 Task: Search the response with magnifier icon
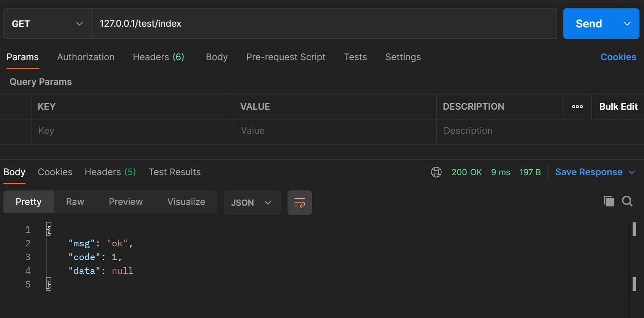coord(627,201)
